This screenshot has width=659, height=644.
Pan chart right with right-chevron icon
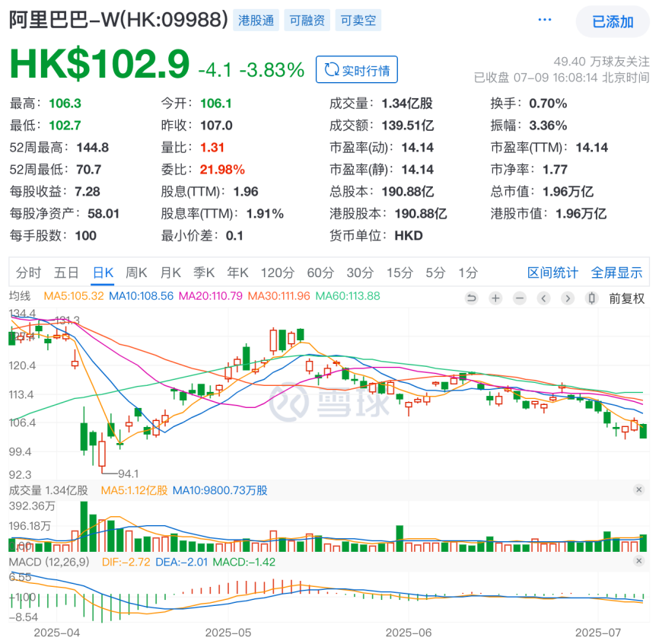pos(568,298)
